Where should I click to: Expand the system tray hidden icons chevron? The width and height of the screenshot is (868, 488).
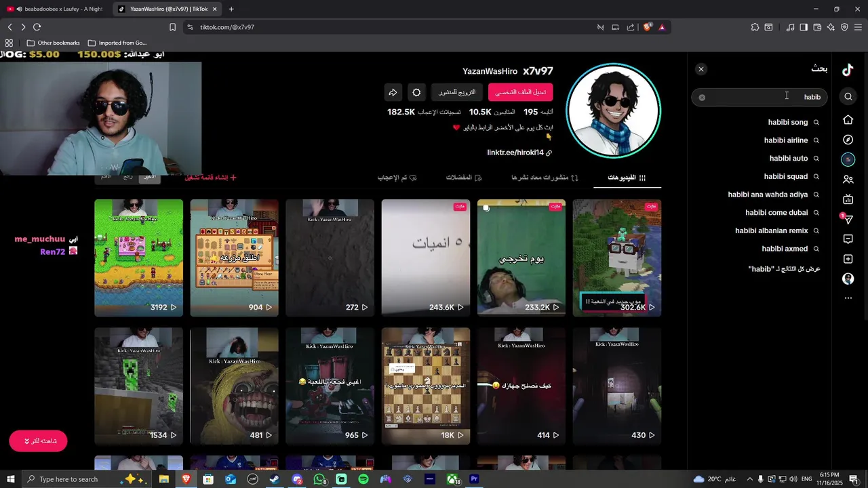[x=749, y=479]
